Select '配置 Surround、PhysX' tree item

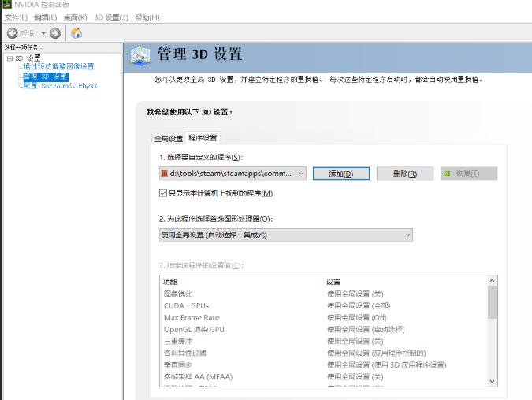[60, 86]
